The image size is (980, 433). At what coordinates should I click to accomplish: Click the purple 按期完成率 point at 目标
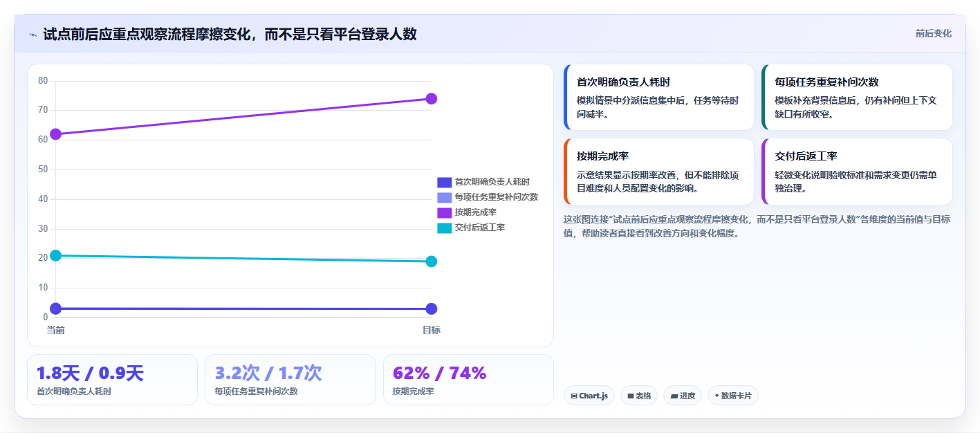[431, 99]
